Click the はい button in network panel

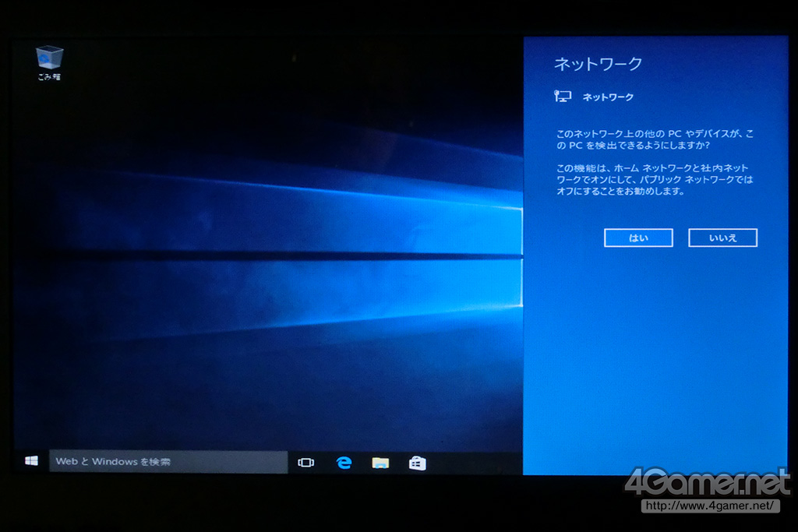click(638, 238)
